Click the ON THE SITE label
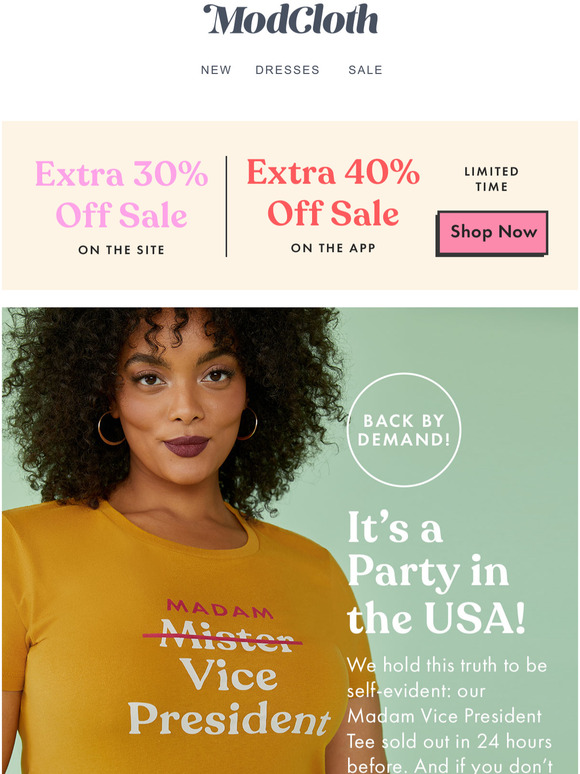 pos(121,250)
